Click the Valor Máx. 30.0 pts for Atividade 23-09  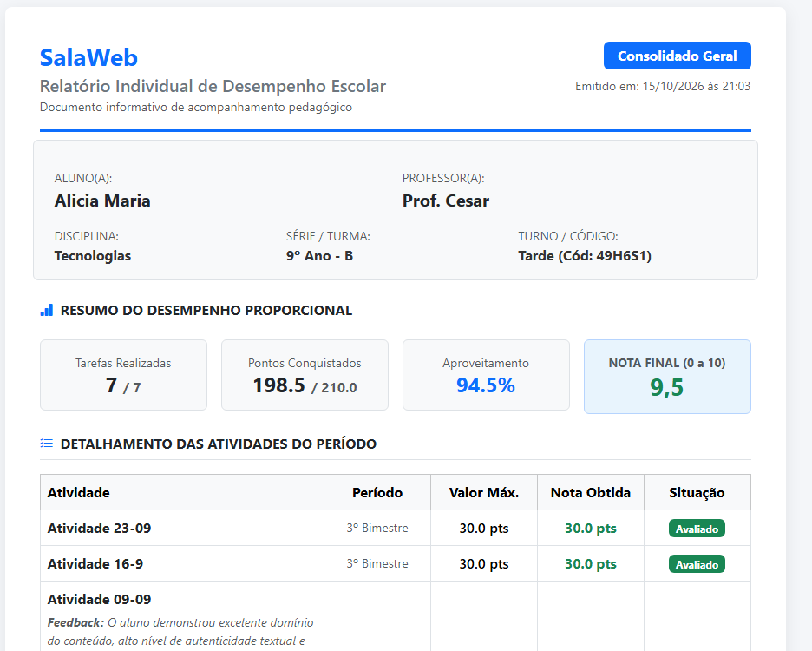point(484,529)
